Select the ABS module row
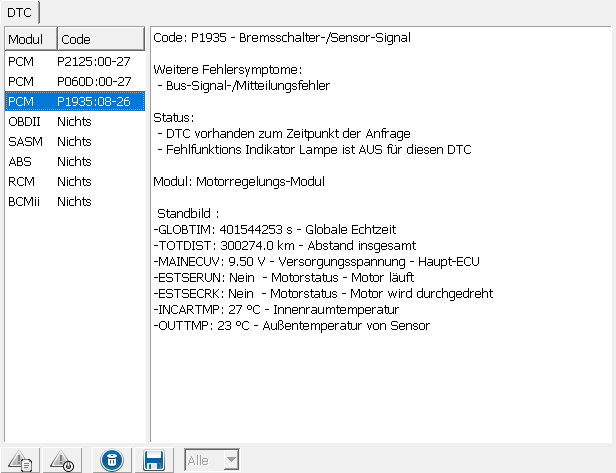Image resolution: width=616 pixels, height=473 pixels. point(76,161)
